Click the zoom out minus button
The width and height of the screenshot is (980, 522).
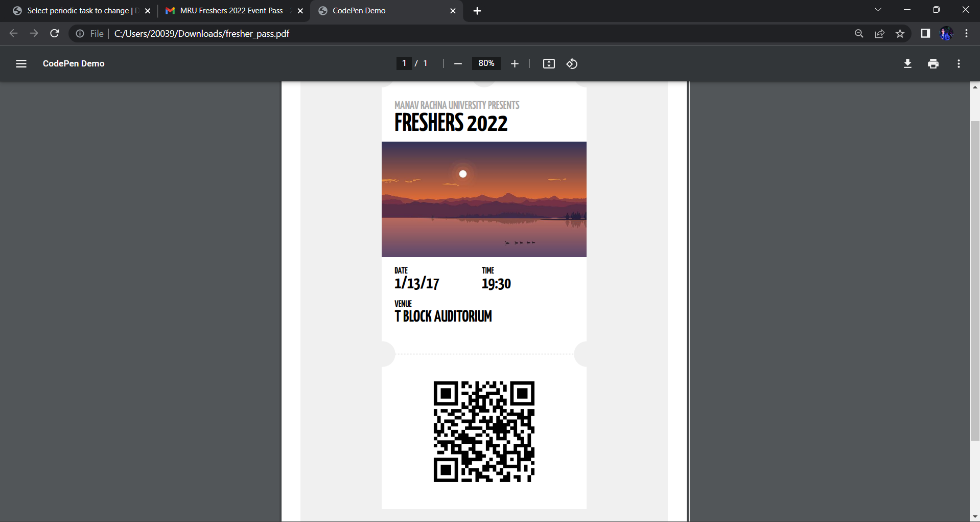coord(458,63)
